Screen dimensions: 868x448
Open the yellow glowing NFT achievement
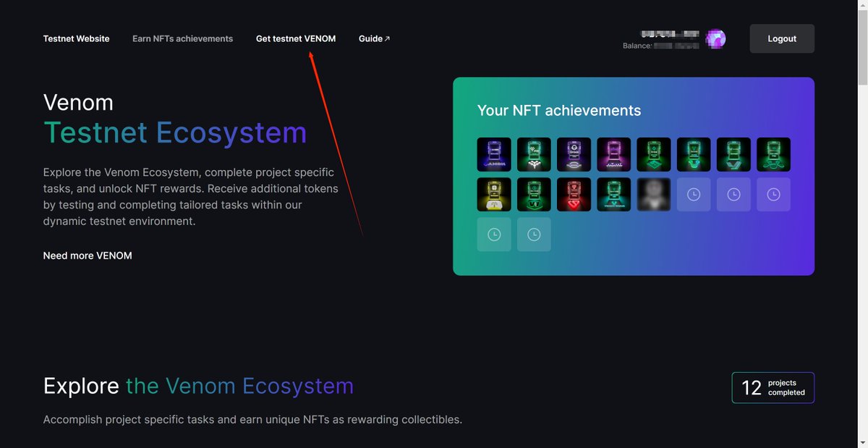coord(494,195)
